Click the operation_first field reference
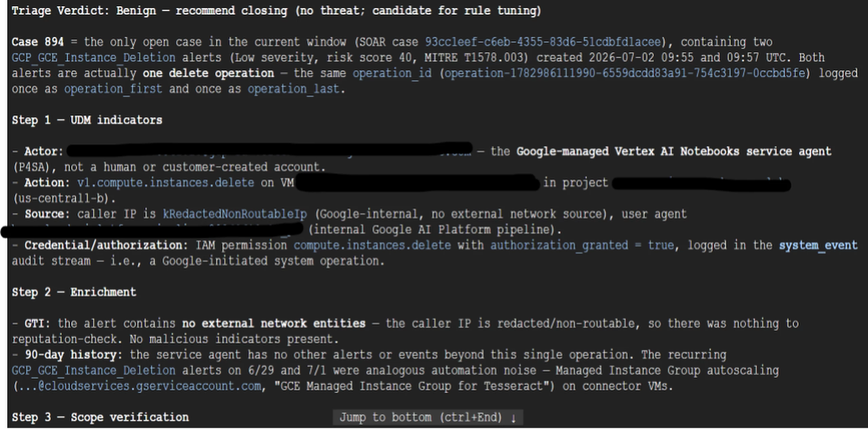 click(113, 89)
